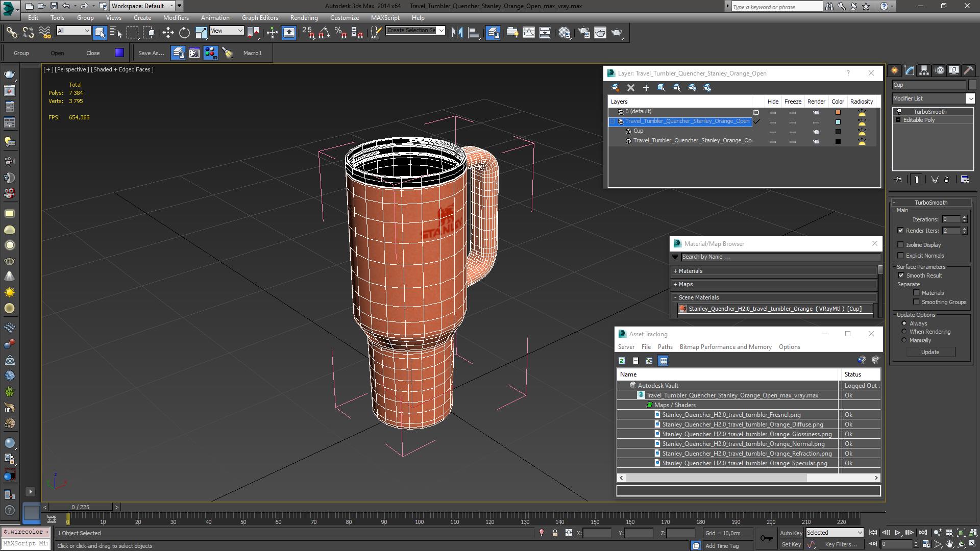980x551 pixels.
Task: Click the Key Filters button
Action: pos(841,544)
